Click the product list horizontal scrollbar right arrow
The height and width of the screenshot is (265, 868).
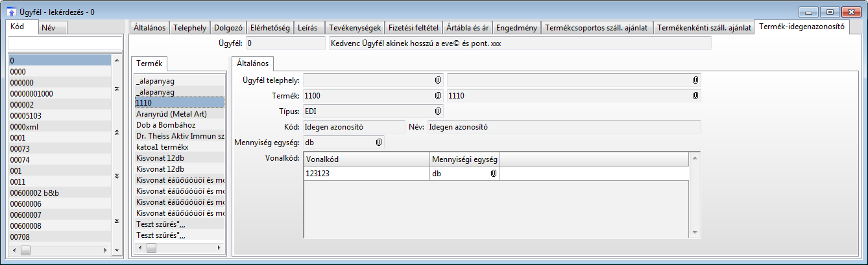coord(220,248)
